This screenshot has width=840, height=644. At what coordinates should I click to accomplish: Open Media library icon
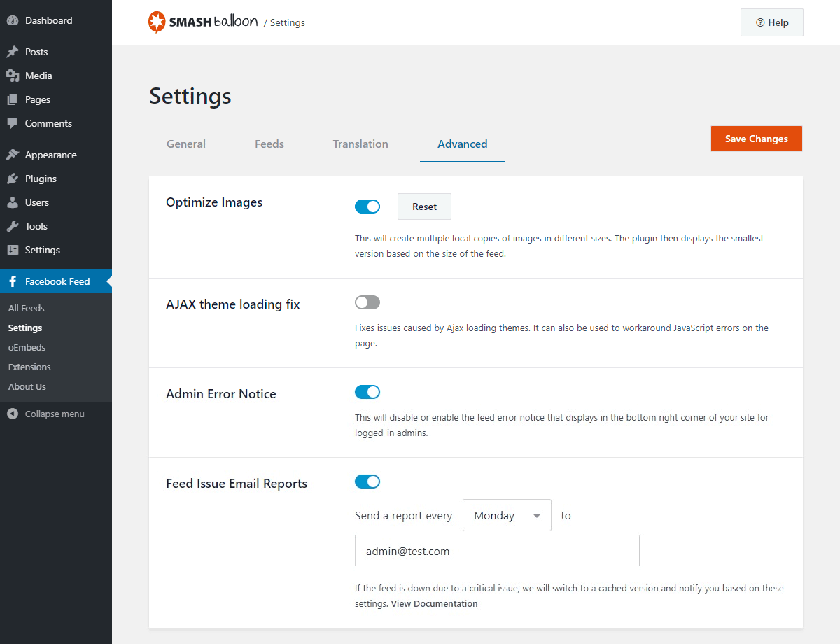click(13, 76)
